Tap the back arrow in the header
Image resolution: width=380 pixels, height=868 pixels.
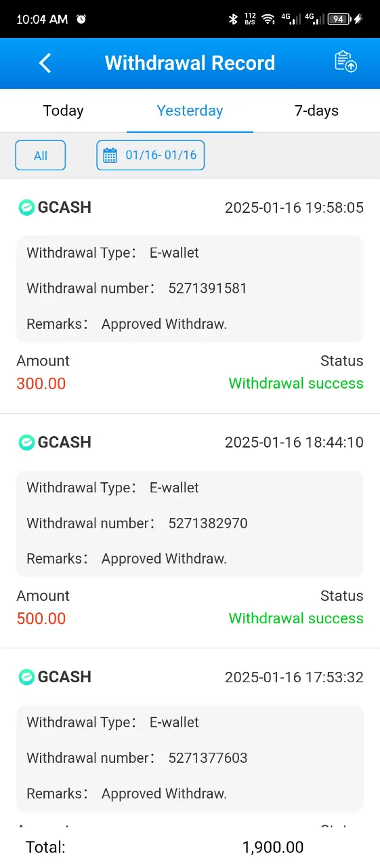point(45,63)
